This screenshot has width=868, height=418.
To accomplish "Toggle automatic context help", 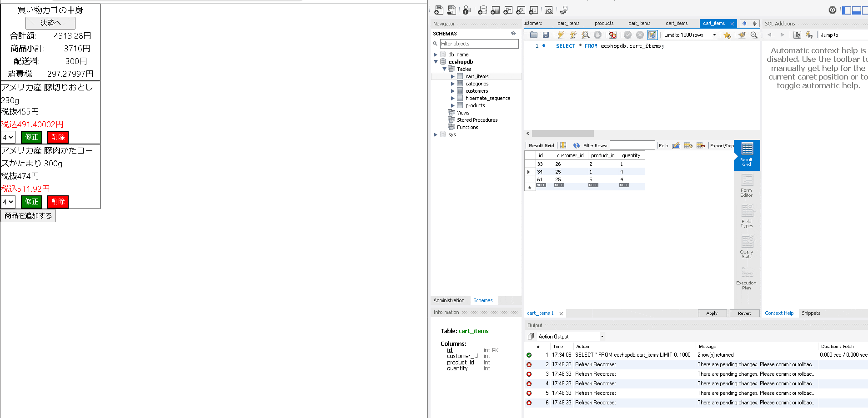I will 809,35.
